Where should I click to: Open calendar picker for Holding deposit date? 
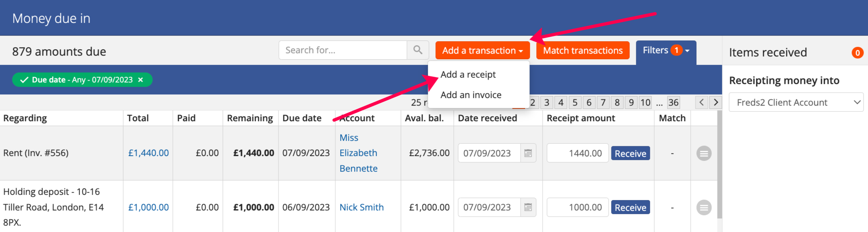pos(528,207)
